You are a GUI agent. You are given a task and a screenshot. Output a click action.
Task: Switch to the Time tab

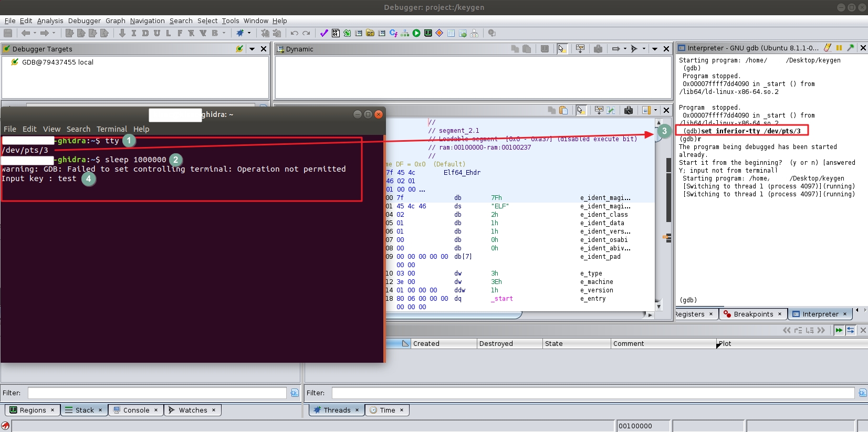point(387,410)
